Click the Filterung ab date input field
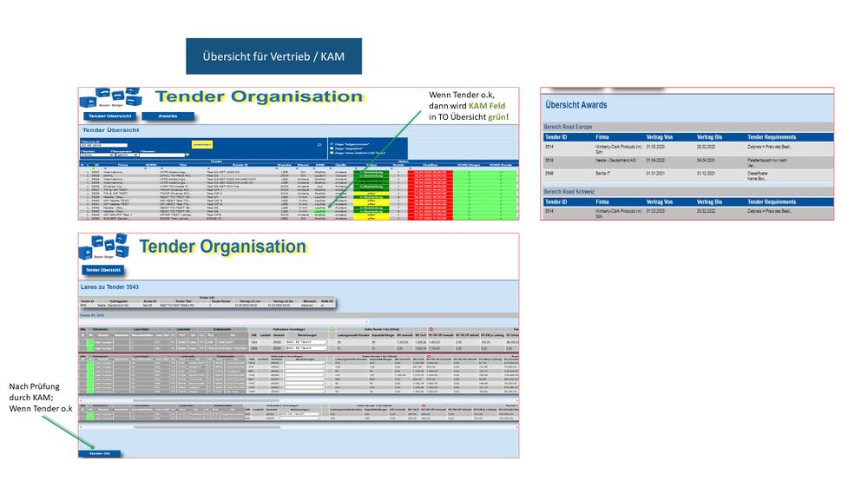Image resolution: width=868 pixels, height=488 pixels. pos(104,146)
